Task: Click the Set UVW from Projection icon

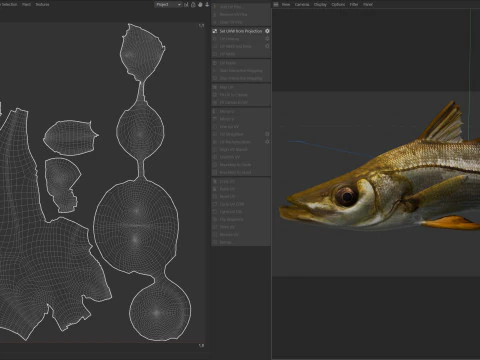Action: pos(215,31)
